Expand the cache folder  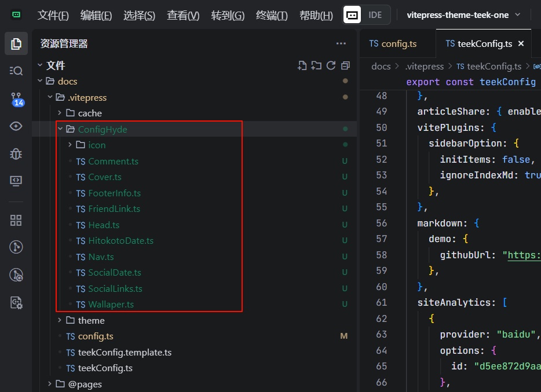(x=89, y=113)
